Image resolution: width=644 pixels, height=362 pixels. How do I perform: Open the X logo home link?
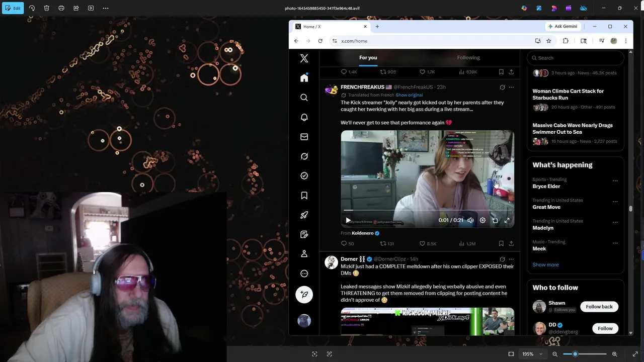[x=304, y=58]
